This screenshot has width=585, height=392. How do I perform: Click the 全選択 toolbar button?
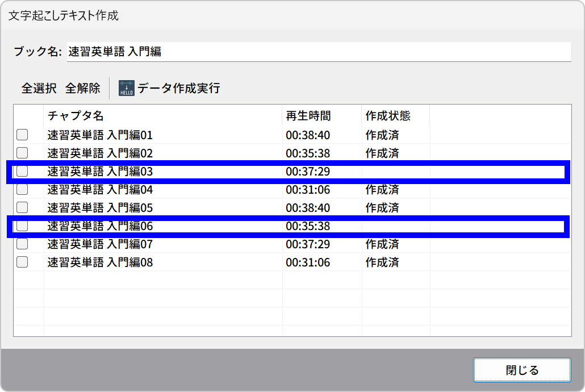[x=39, y=89]
